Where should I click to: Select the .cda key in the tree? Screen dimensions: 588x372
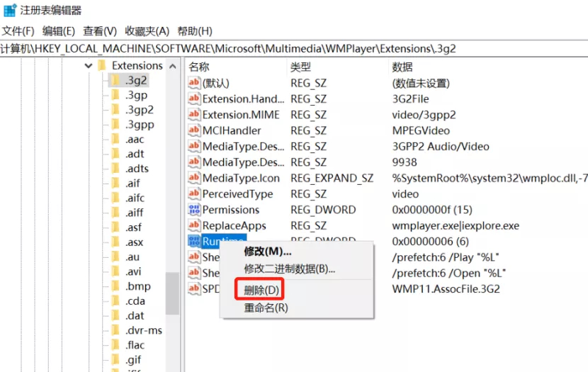click(x=135, y=301)
